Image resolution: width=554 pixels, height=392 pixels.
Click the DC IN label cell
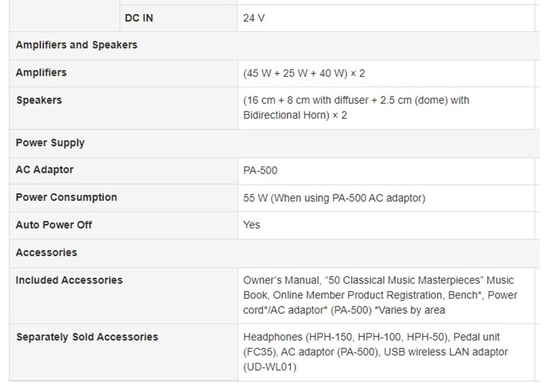click(178, 18)
